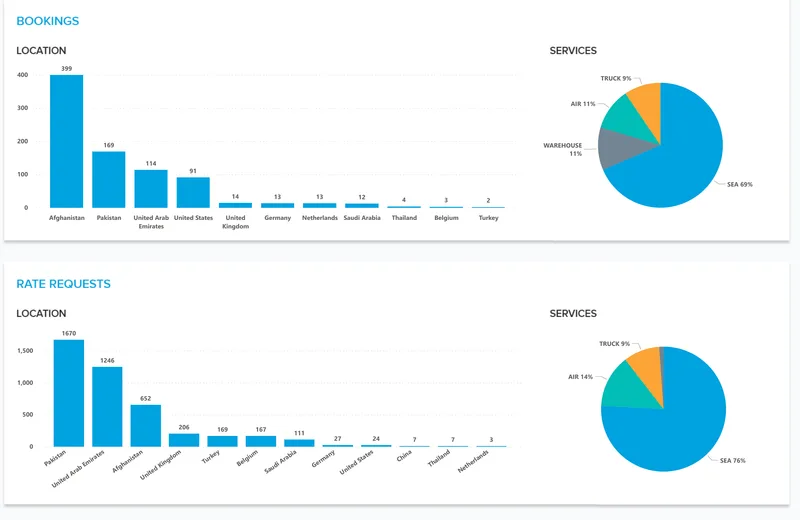The image size is (800, 520).
Task: Click the 'Netherlands' axis label in Rate Requests
Action: [x=473, y=461]
